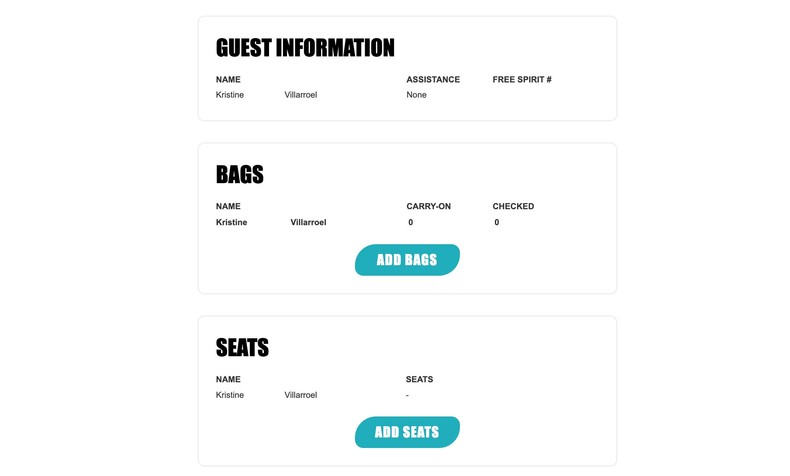The width and height of the screenshot is (790, 476).
Task: Click the Add Bags button
Action: tap(407, 260)
